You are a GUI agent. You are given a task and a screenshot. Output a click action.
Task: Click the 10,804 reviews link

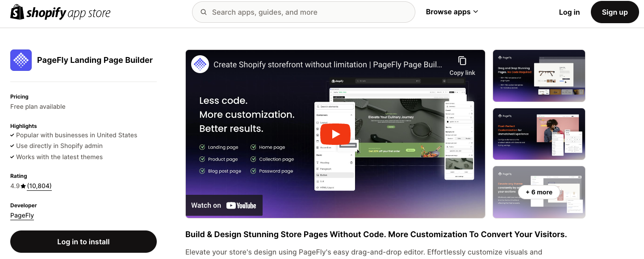pos(39,185)
